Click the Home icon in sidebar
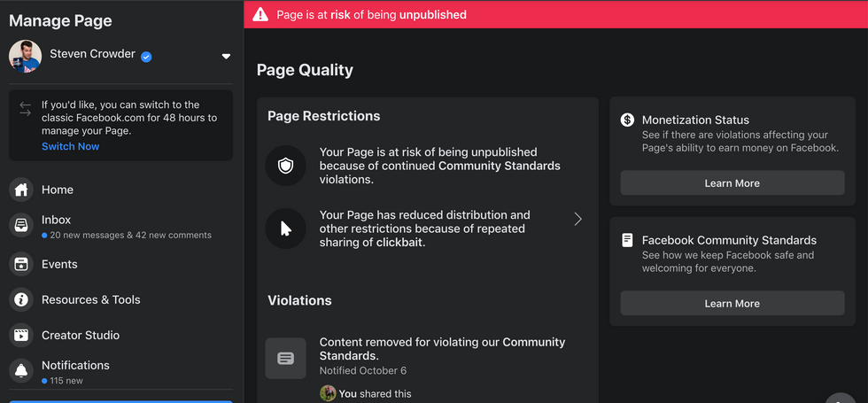This screenshot has height=403, width=868. (21, 190)
